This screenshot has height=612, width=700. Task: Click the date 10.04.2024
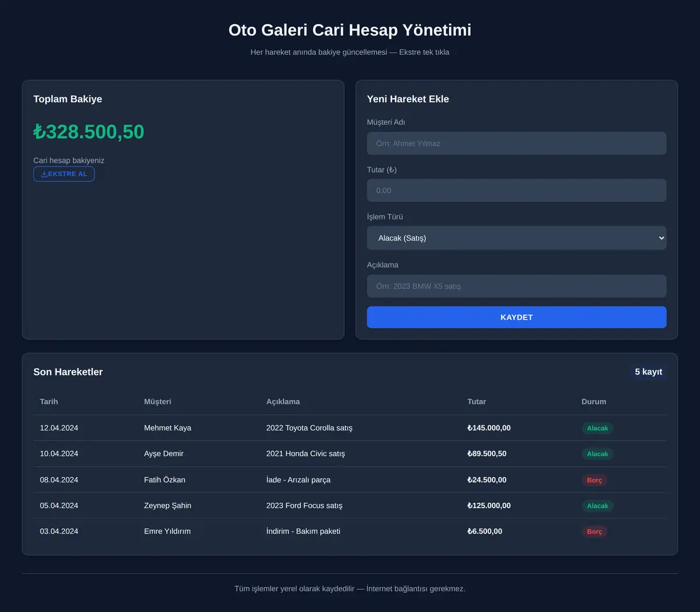pos(59,453)
